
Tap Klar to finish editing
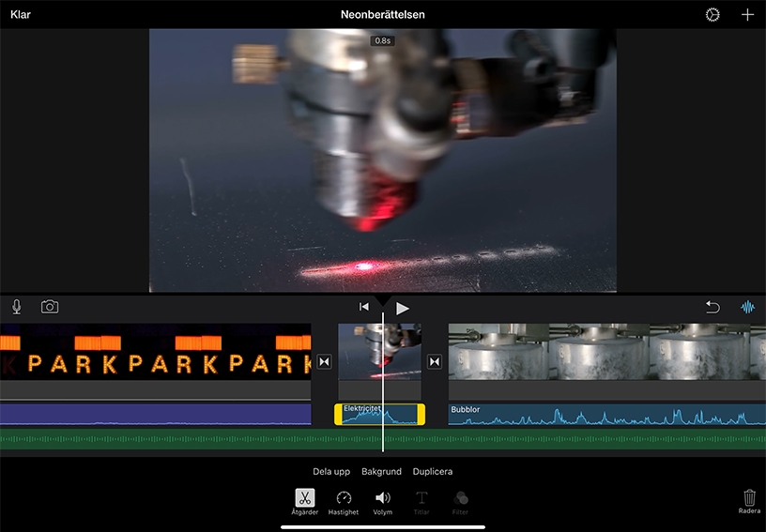point(21,15)
